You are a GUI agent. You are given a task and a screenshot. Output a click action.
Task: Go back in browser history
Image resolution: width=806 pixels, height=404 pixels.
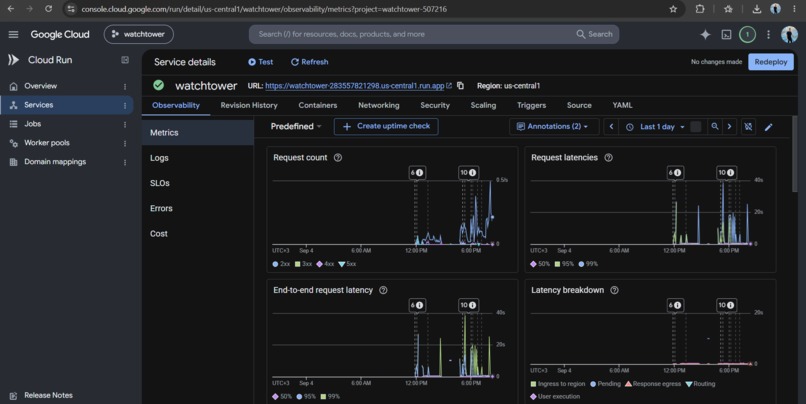(11, 9)
